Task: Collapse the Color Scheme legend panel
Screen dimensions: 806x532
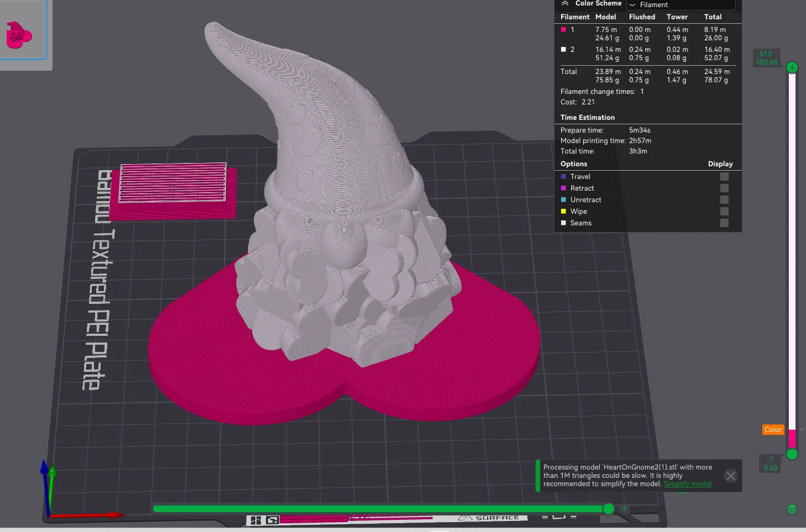Action: pos(565,3)
